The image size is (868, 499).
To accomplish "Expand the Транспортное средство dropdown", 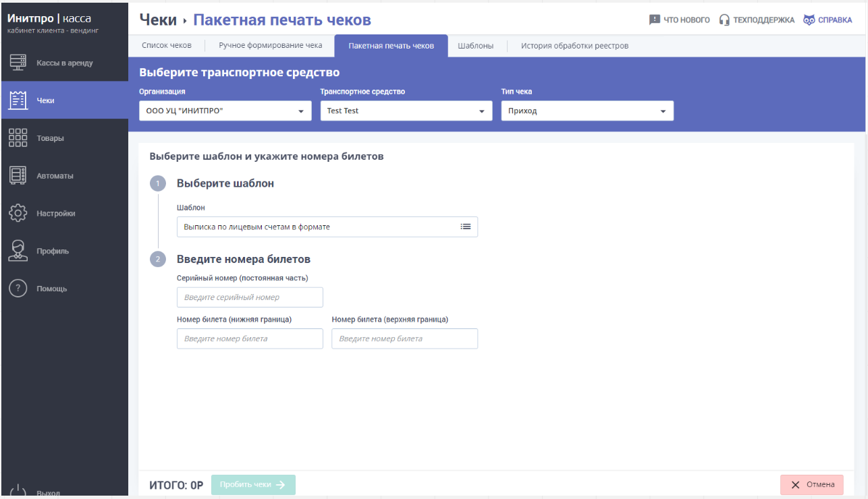I will pos(406,111).
